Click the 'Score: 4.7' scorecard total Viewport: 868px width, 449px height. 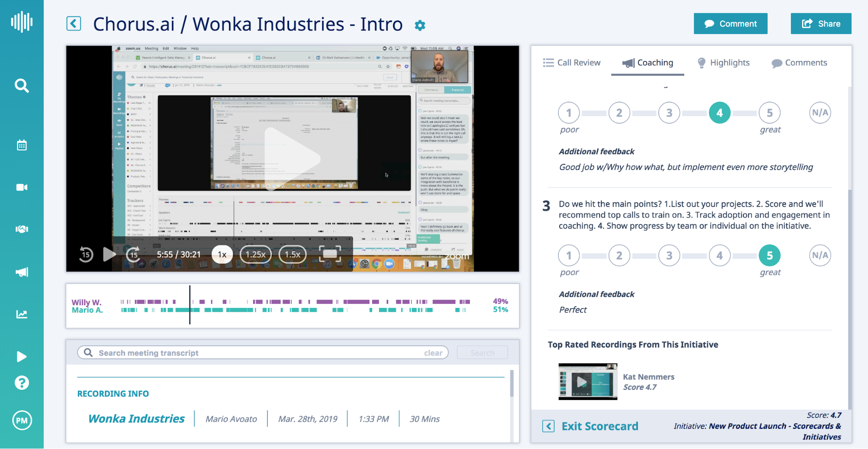click(824, 415)
